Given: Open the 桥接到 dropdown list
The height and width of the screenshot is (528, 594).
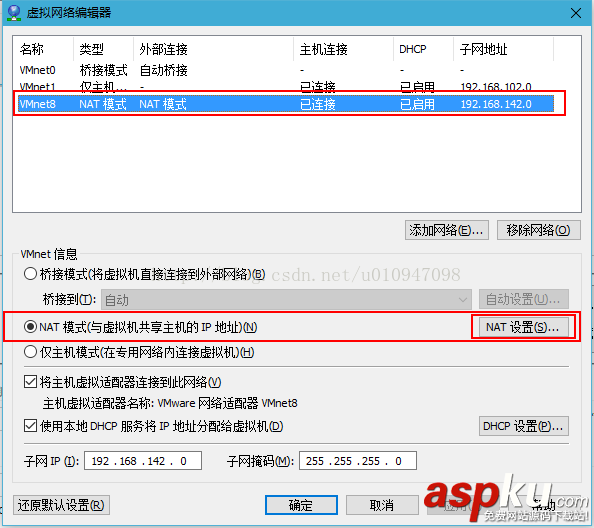Looking at the screenshot, I should (286, 300).
